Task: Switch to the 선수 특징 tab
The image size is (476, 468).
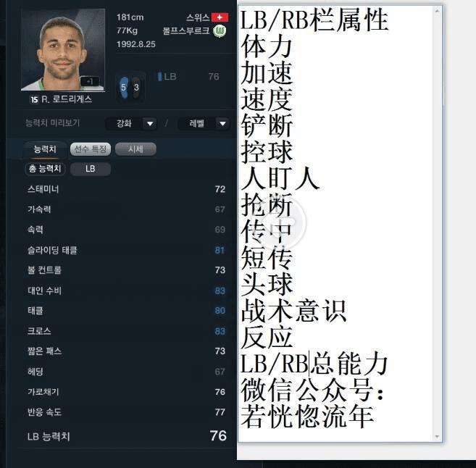Action: click(91, 149)
